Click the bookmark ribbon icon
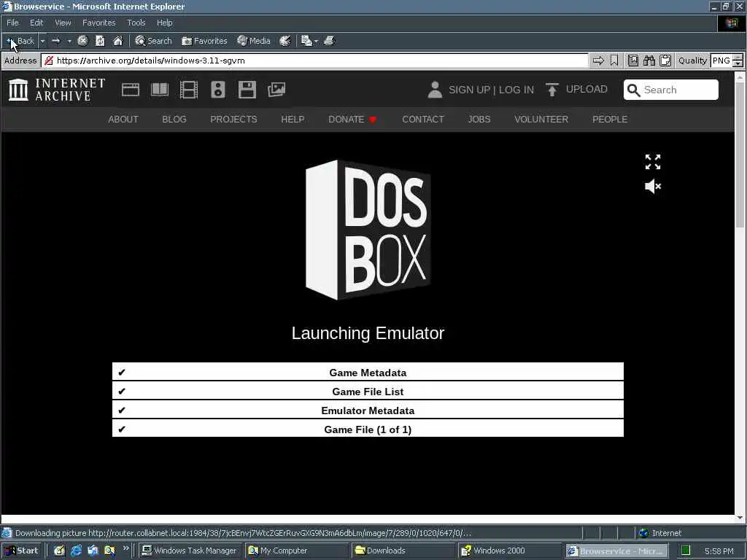 pos(614,61)
